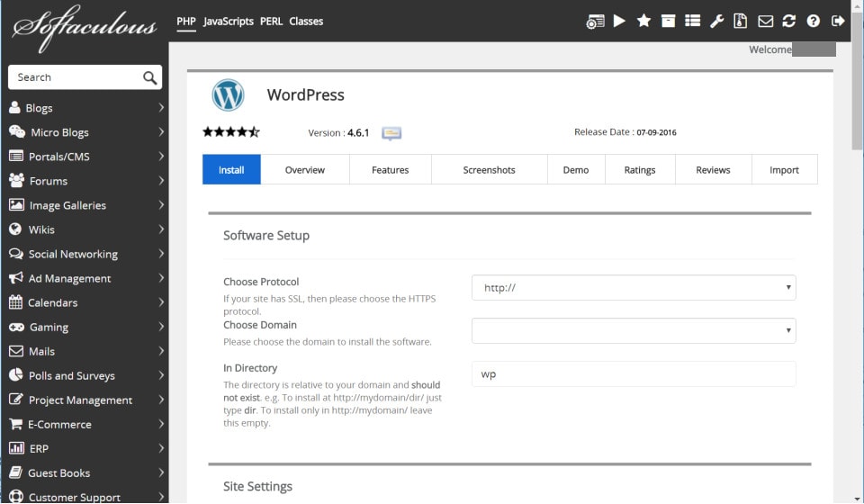Open settings wrench icon
The height and width of the screenshot is (504, 864).
pyautogui.click(x=717, y=21)
